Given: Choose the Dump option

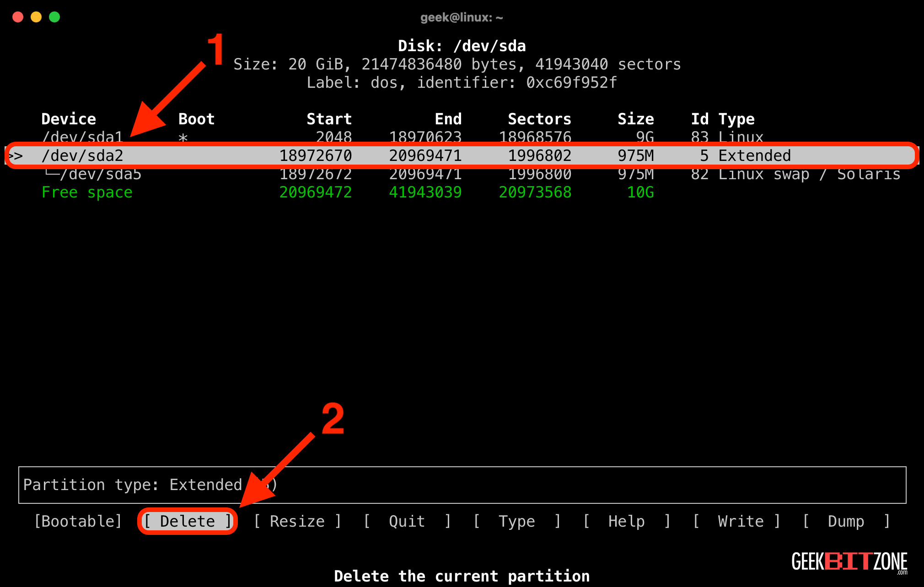Looking at the screenshot, I should tap(846, 521).
